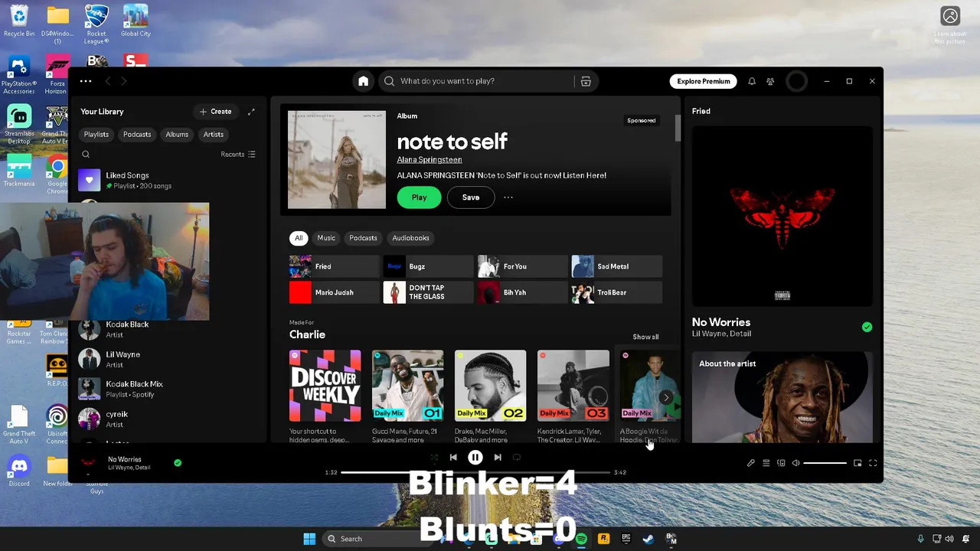Open the Bih Yah shortcut tile
The height and width of the screenshot is (551, 980).
coord(523,292)
